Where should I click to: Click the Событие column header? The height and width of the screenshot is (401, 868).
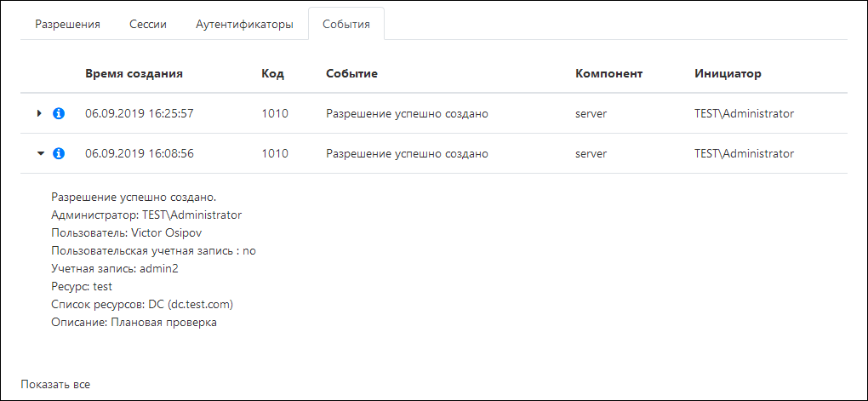351,73
